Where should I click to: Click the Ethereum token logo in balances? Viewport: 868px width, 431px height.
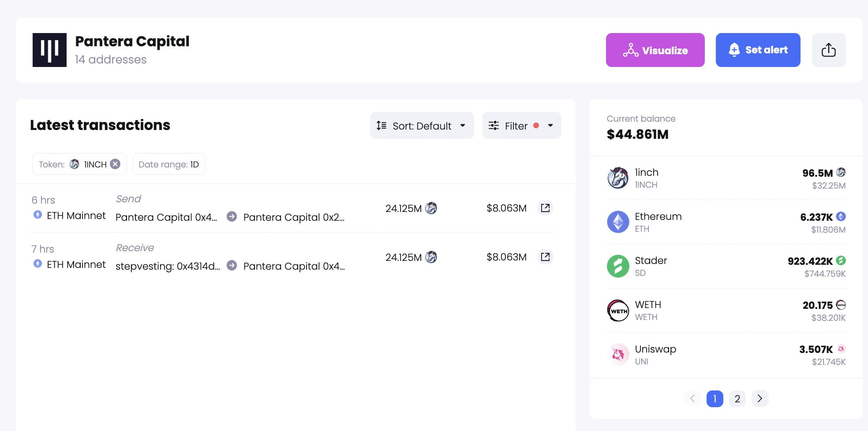click(x=618, y=222)
